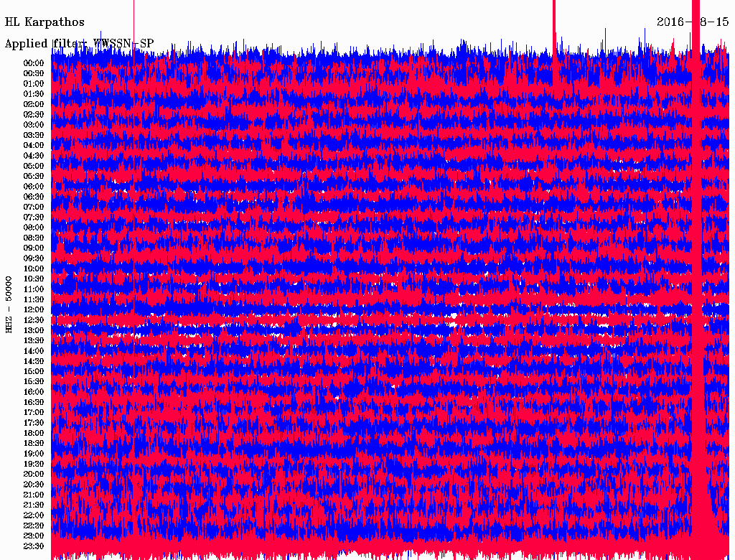Viewport: 735px width, 560px height.
Task: Select the 00:30 time row label
Action: click(x=34, y=74)
